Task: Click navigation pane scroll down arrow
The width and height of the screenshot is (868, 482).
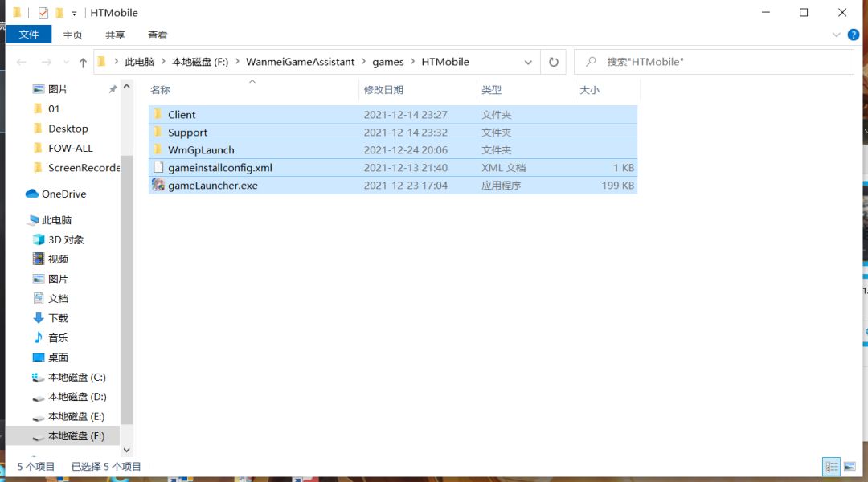Action: click(x=127, y=451)
